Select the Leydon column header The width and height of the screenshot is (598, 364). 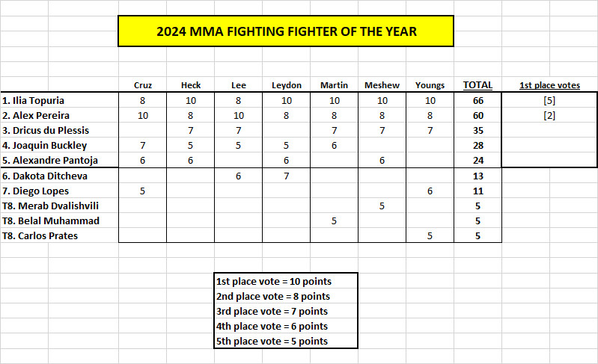pyautogui.click(x=287, y=85)
